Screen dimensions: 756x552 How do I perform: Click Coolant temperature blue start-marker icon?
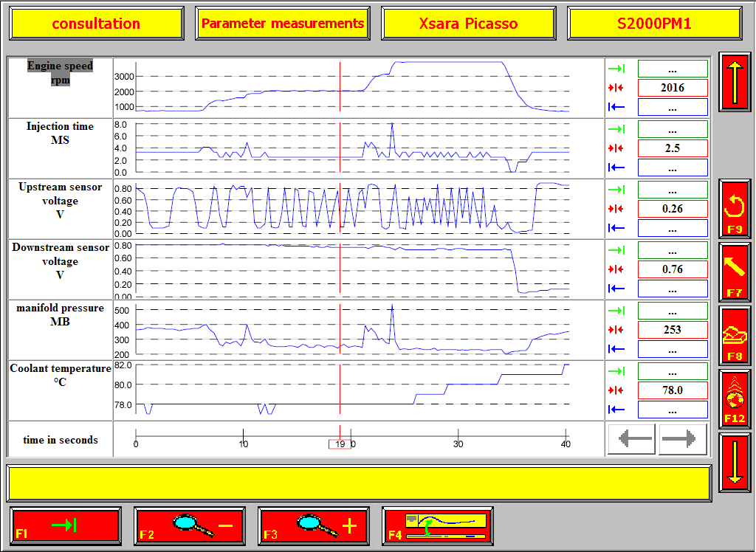[x=616, y=410]
